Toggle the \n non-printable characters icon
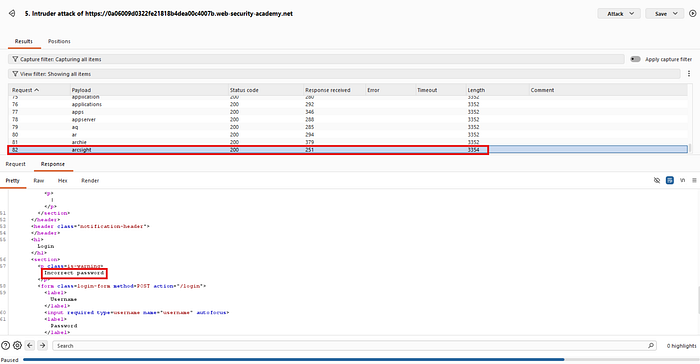This screenshot has width=700, height=364. pos(682,180)
